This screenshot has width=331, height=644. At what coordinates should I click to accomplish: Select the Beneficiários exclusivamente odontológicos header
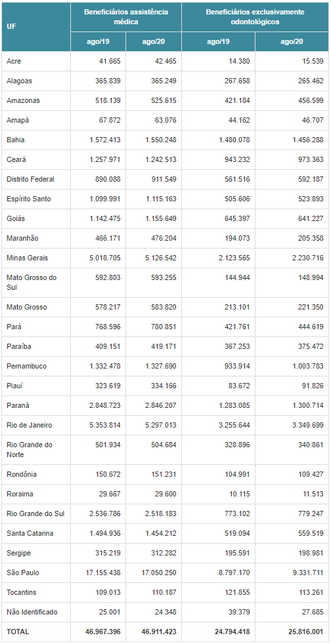[x=255, y=17]
